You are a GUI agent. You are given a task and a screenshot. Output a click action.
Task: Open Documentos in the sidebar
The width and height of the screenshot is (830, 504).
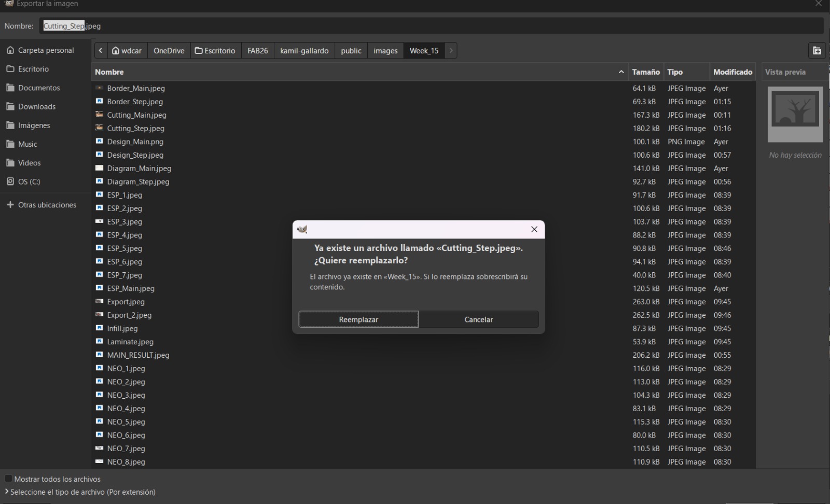pos(46,88)
